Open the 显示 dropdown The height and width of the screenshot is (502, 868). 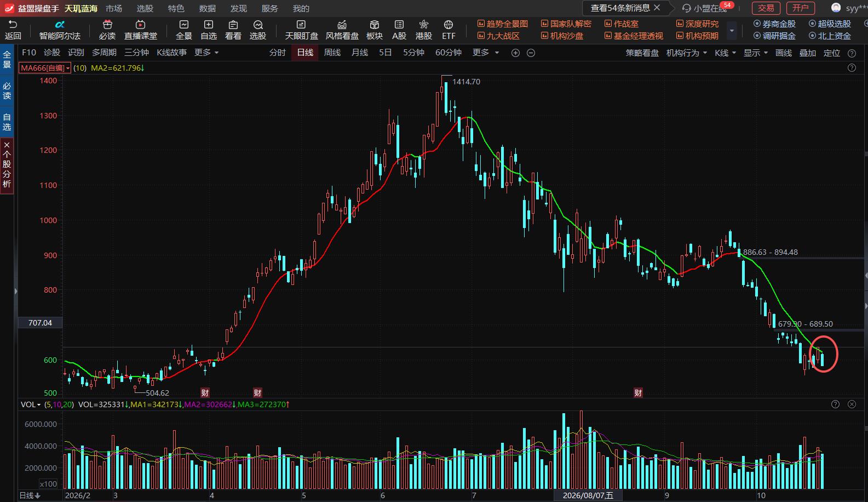click(756, 53)
